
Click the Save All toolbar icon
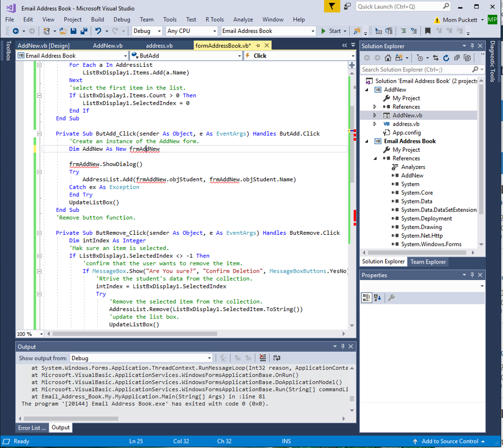83,31
